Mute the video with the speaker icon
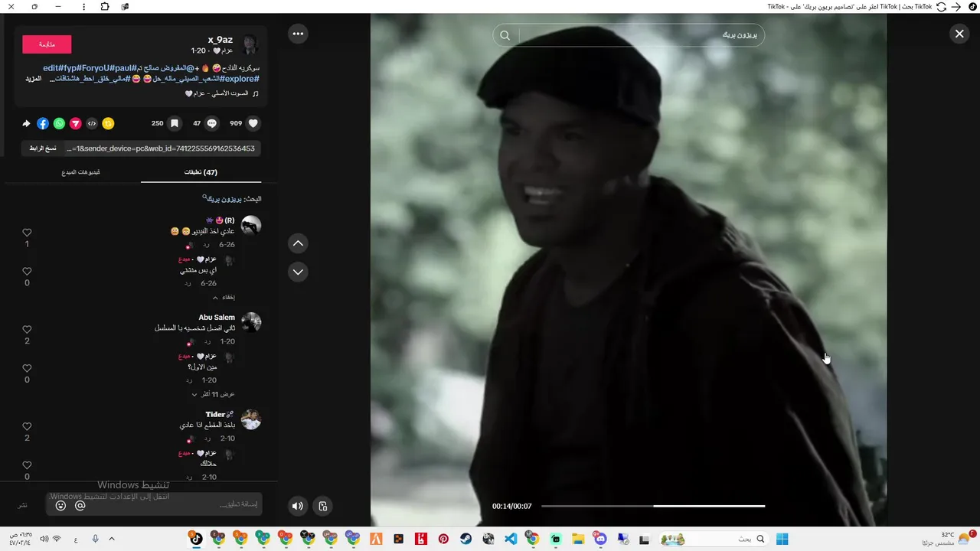 tap(297, 506)
